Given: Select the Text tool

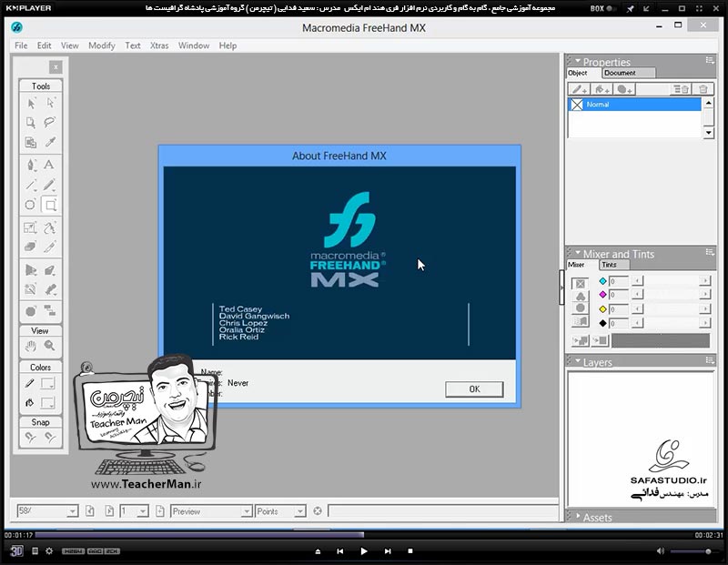Looking at the screenshot, I should pos(49,165).
